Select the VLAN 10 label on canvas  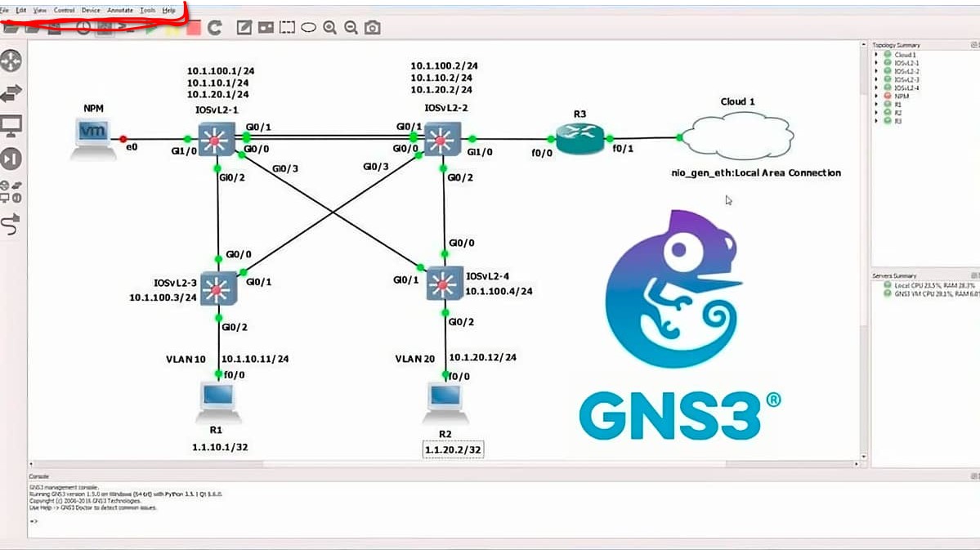coord(186,360)
